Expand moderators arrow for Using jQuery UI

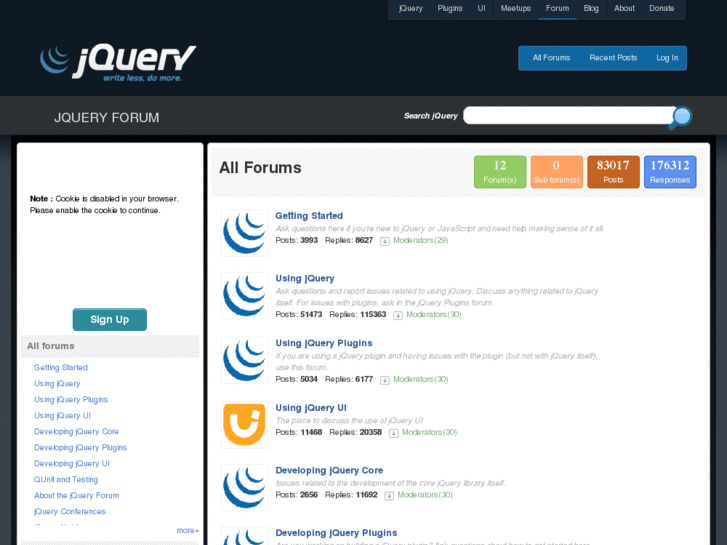(394, 433)
